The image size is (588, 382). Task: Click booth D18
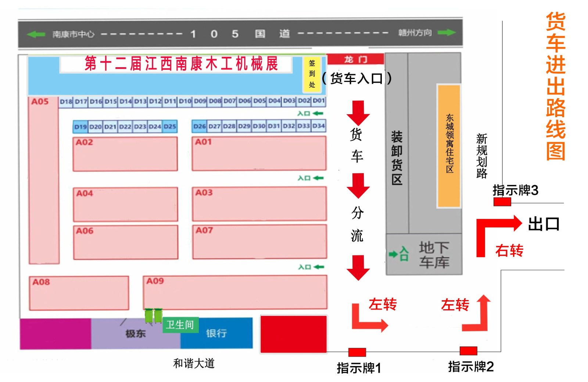[66, 101]
